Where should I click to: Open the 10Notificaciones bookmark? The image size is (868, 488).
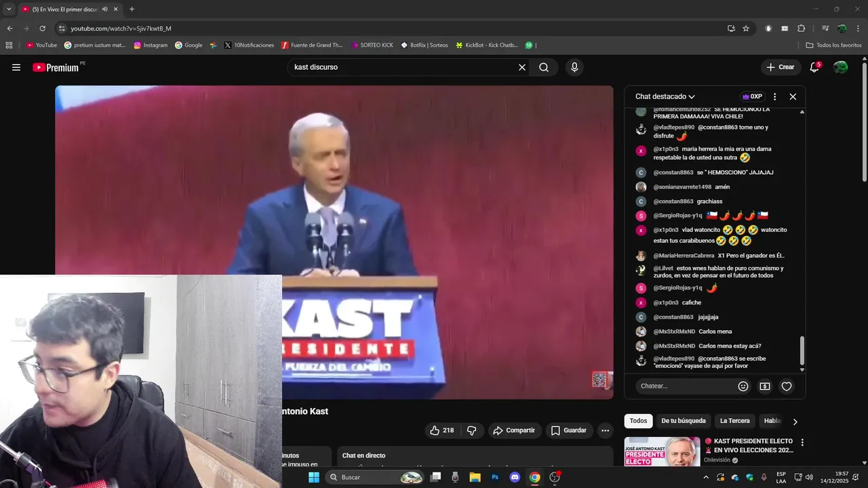pos(249,45)
